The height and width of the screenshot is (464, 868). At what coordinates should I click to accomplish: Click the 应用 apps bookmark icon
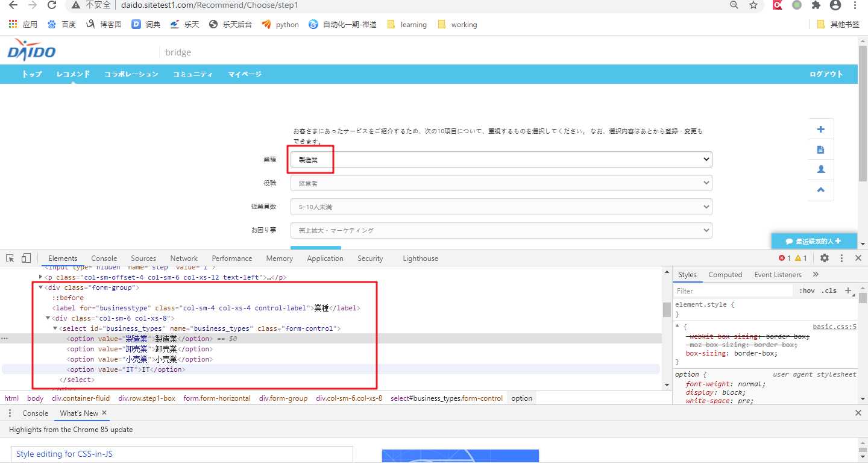click(23, 25)
